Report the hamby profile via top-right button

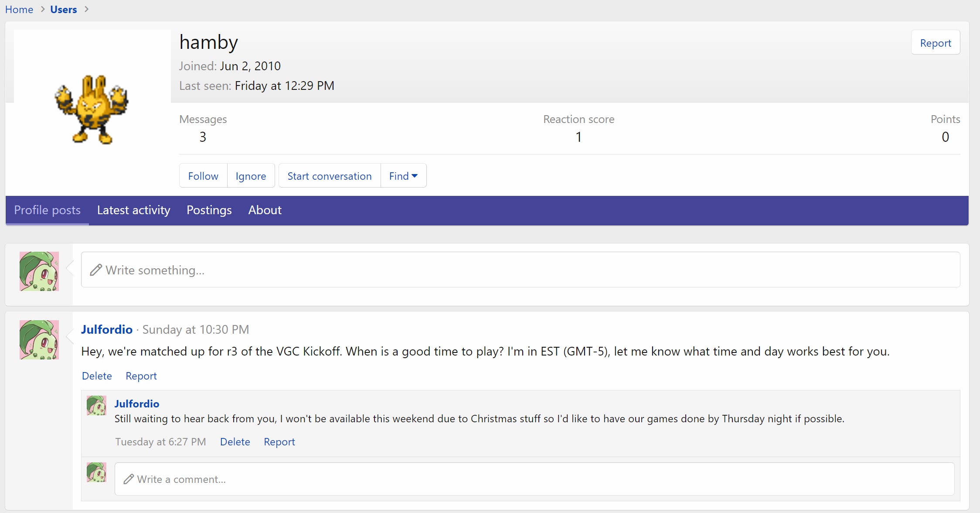[935, 43]
